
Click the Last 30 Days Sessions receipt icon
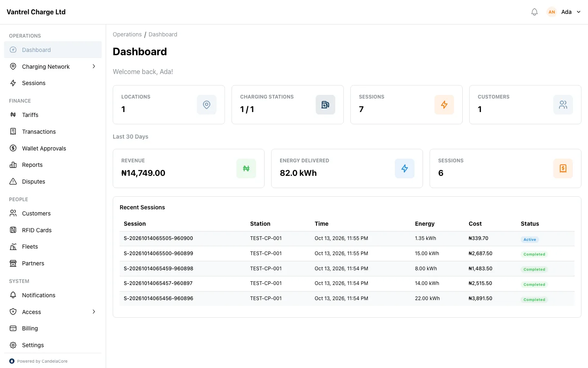(563, 168)
